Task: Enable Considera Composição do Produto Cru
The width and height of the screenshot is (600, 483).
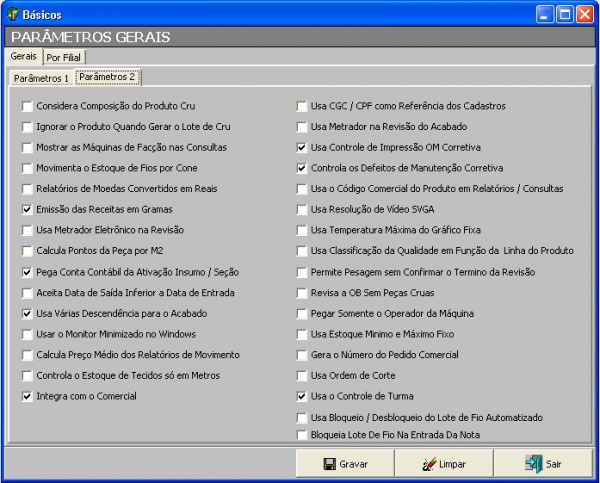Action: click(27, 105)
